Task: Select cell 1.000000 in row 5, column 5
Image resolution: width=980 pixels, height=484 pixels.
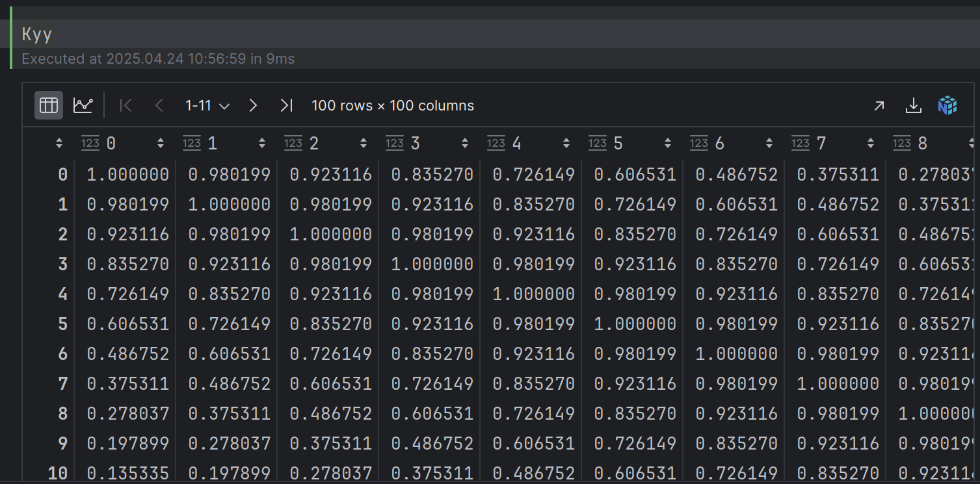Action: click(635, 324)
